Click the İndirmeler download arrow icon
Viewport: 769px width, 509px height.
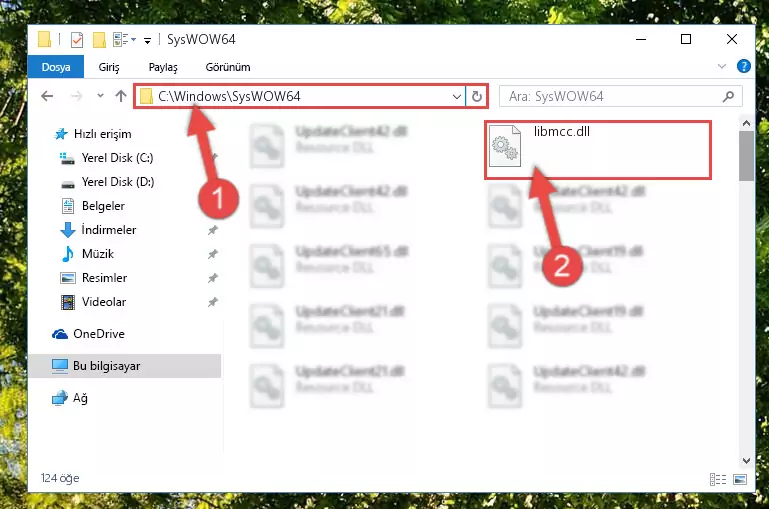[x=68, y=230]
